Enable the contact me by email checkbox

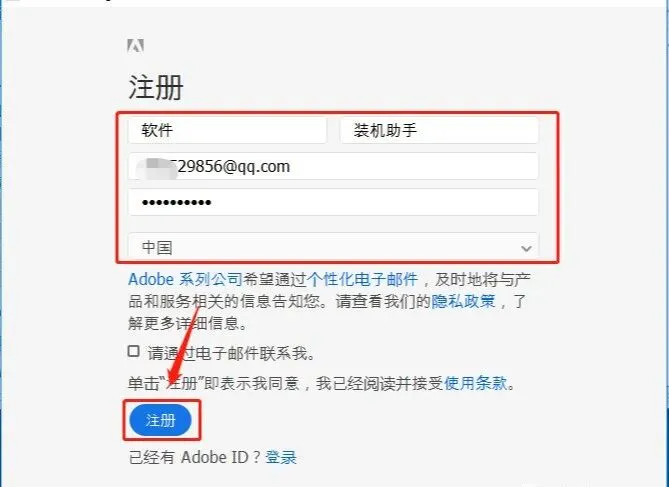134,351
